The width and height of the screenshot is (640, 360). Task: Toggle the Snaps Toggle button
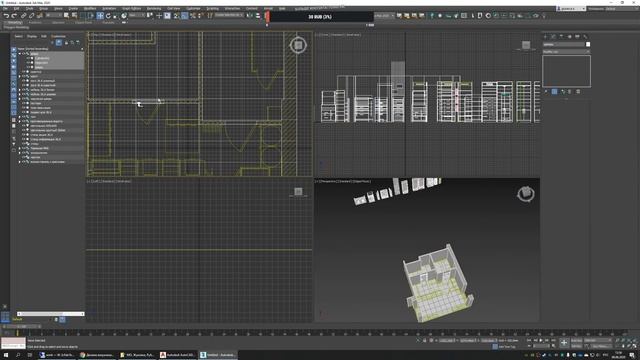pyautogui.click(x=176, y=16)
